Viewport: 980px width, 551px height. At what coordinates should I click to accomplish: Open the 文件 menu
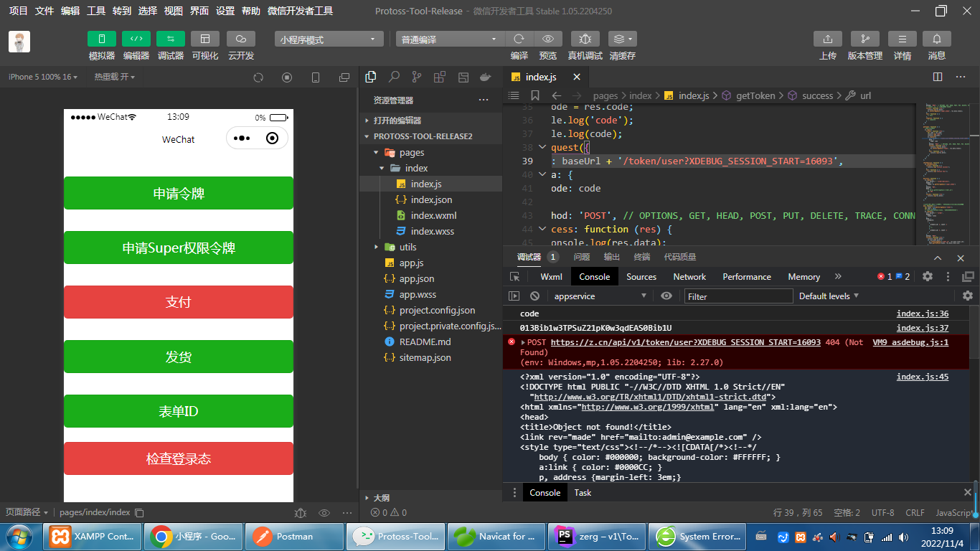click(44, 11)
